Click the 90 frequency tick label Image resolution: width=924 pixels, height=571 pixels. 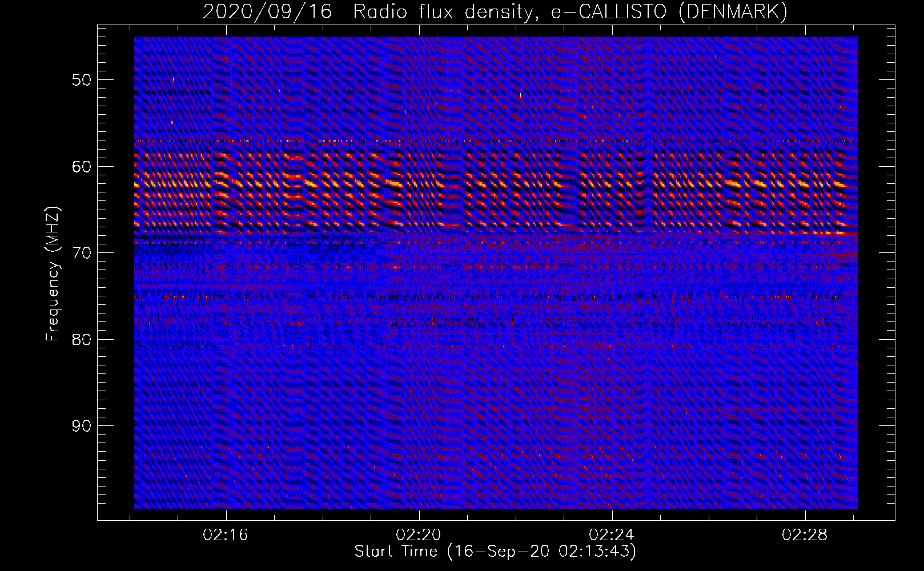82,426
